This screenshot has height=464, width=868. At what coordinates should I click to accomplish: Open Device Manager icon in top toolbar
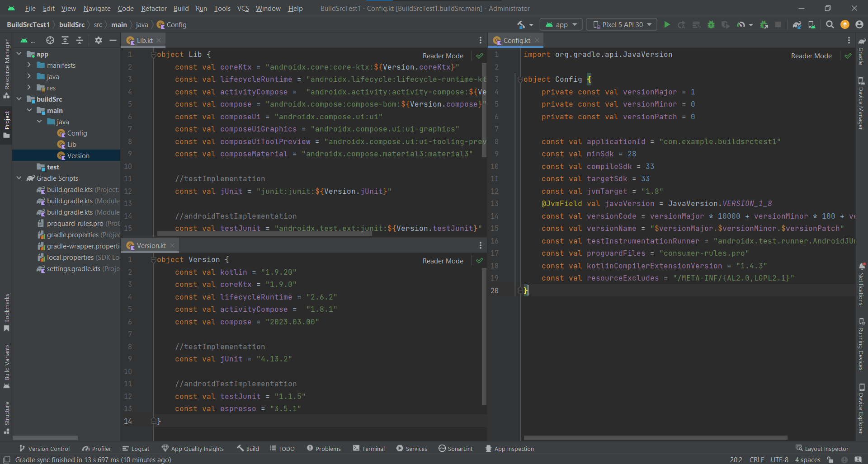click(x=812, y=24)
